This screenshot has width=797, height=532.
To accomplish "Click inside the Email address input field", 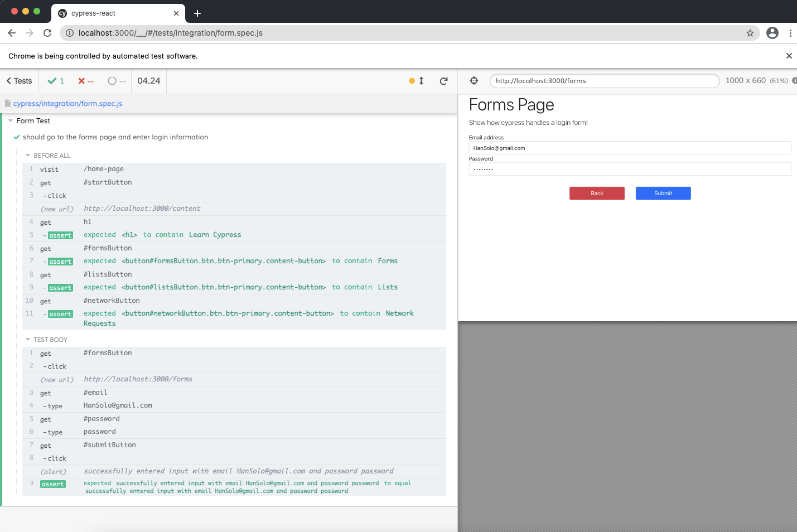I will tap(630, 148).
